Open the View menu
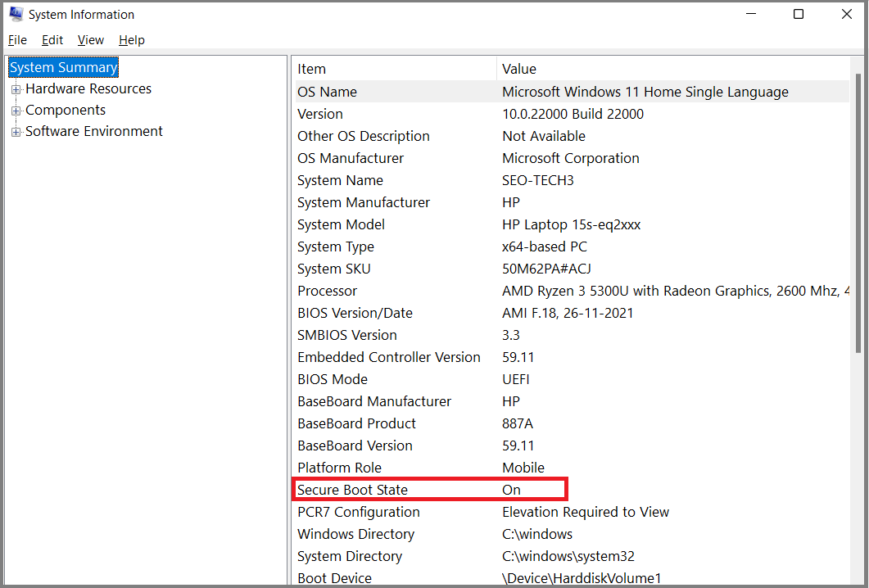This screenshot has width=869, height=588. pyautogui.click(x=90, y=40)
